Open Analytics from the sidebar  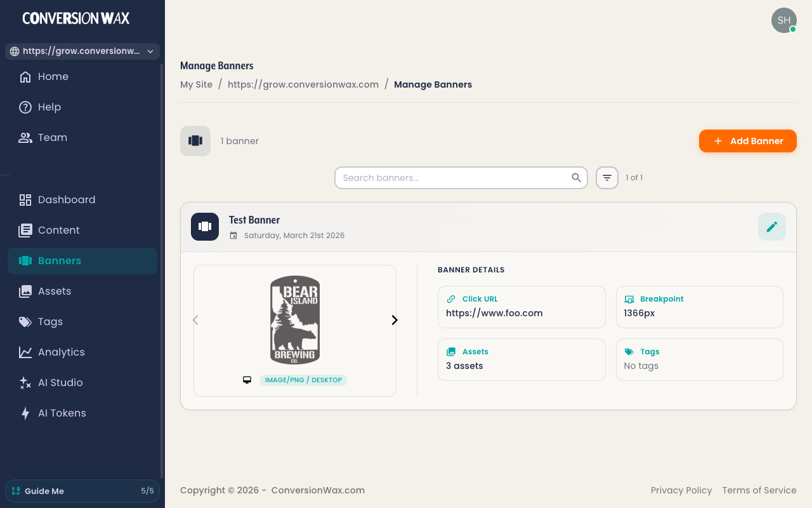tap(62, 352)
